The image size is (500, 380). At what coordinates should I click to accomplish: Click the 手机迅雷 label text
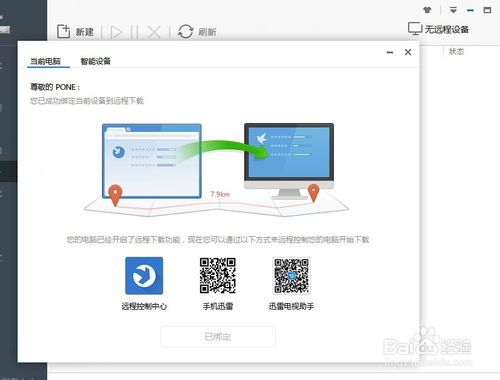coord(218,306)
